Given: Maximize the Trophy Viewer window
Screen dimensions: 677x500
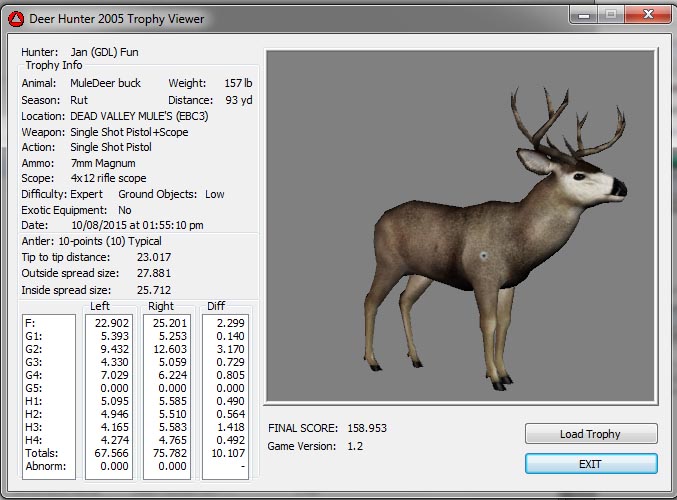Looking at the screenshot, I should [609, 14].
